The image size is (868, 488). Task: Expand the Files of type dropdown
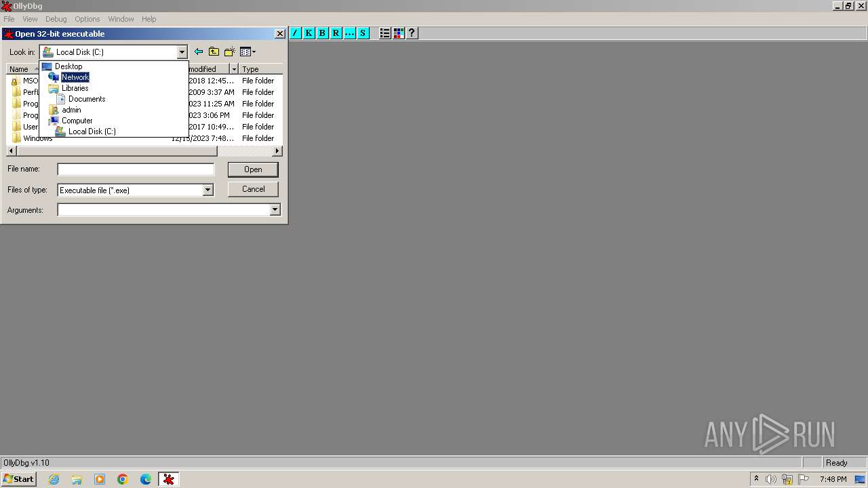(x=208, y=190)
